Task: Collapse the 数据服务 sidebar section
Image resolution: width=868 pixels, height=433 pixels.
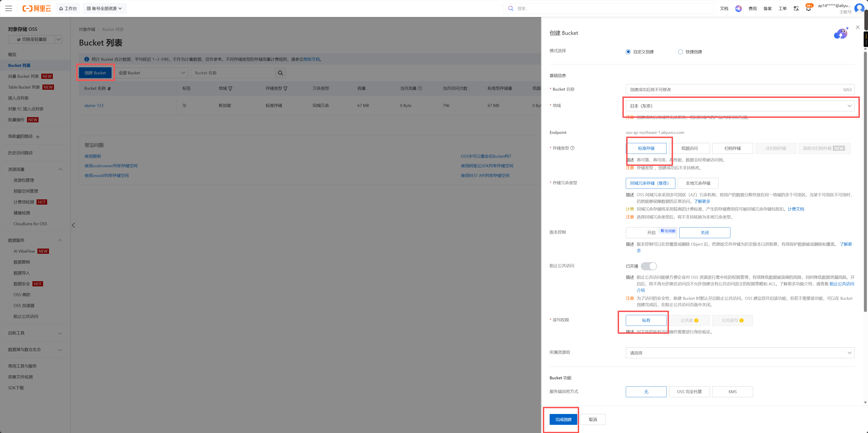Action: tap(60, 240)
